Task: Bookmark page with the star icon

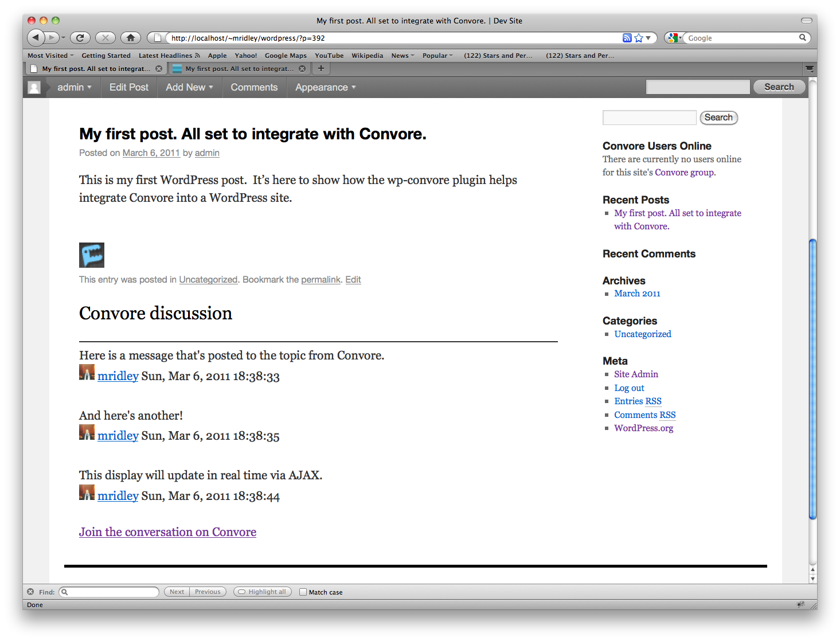Action: [639, 38]
